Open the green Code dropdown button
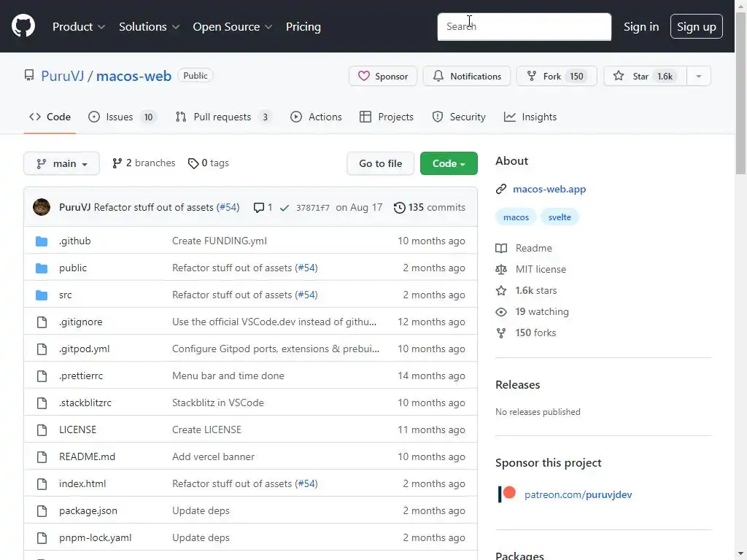 [x=449, y=163]
